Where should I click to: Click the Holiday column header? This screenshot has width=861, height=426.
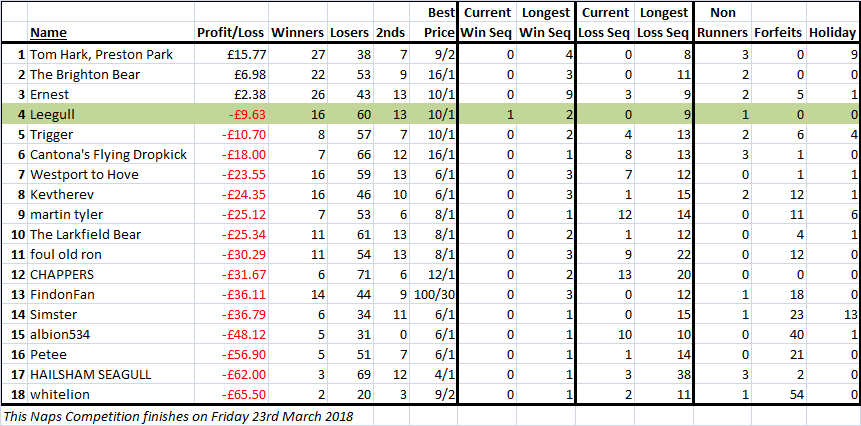click(832, 33)
